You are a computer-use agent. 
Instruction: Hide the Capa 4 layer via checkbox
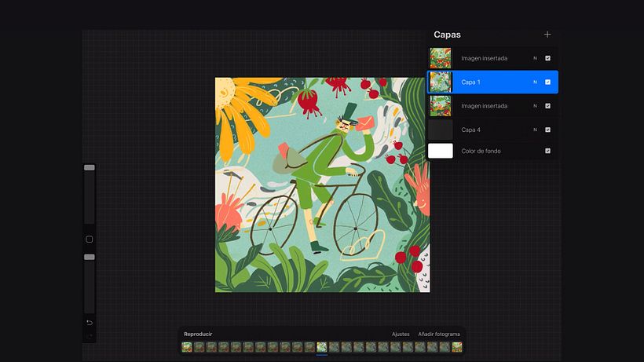coord(547,130)
